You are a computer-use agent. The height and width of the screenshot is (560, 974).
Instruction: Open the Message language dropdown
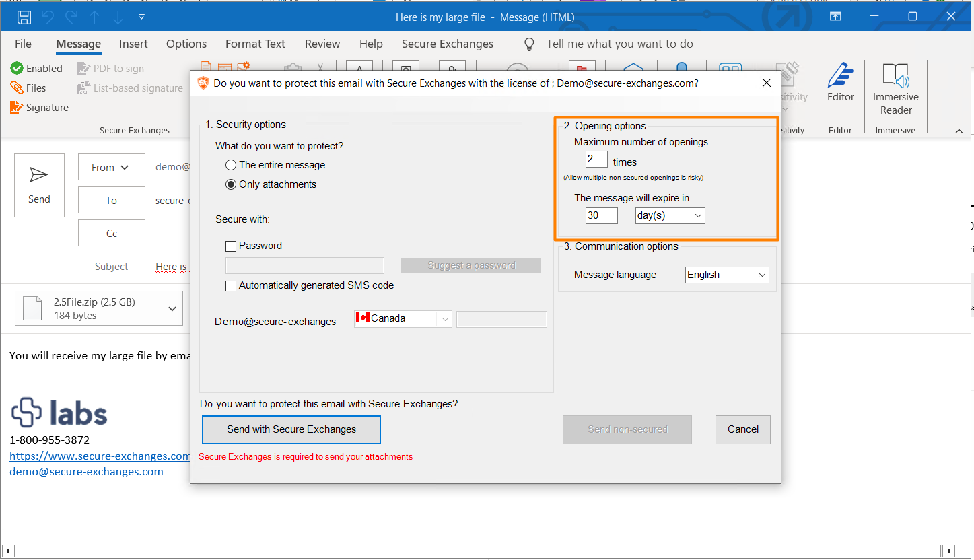click(726, 275)
